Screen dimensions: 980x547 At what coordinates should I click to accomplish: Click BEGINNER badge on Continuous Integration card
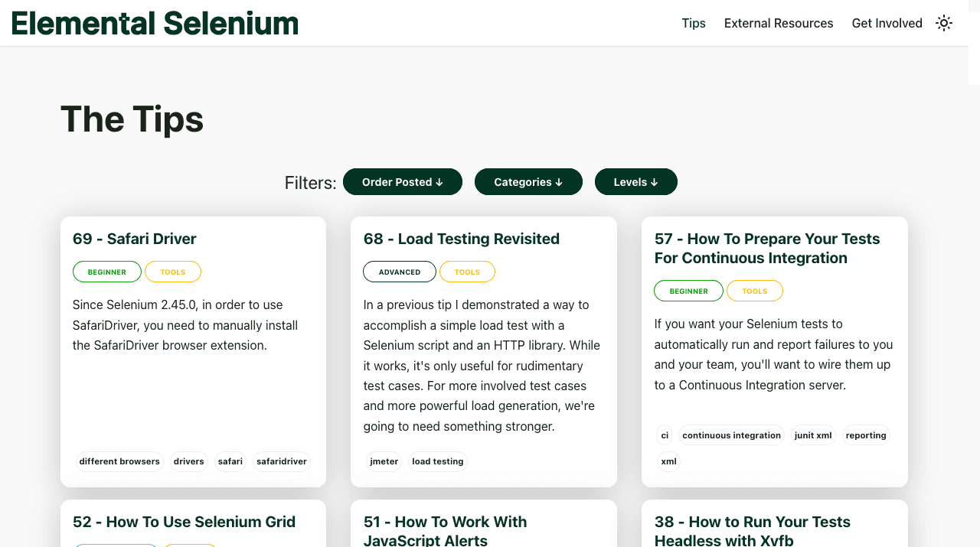(x=688, y=291)
